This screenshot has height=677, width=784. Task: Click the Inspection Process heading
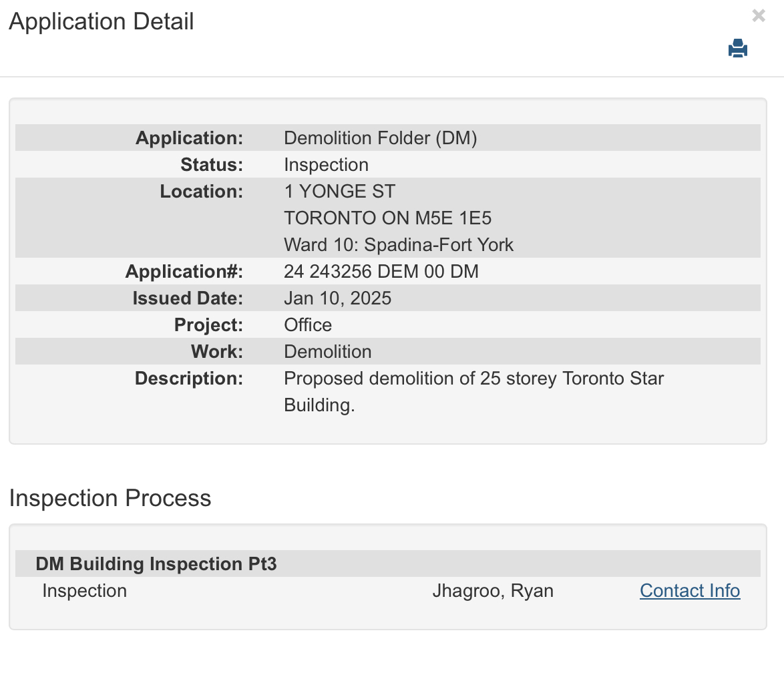pyautogui.click(x=110, y=498)
